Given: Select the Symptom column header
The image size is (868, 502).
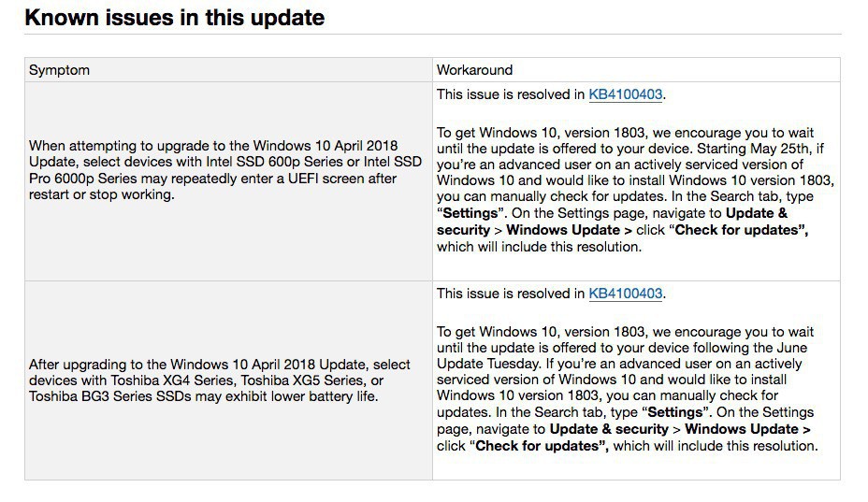Looking at the screenshot, I should (59, 70).
